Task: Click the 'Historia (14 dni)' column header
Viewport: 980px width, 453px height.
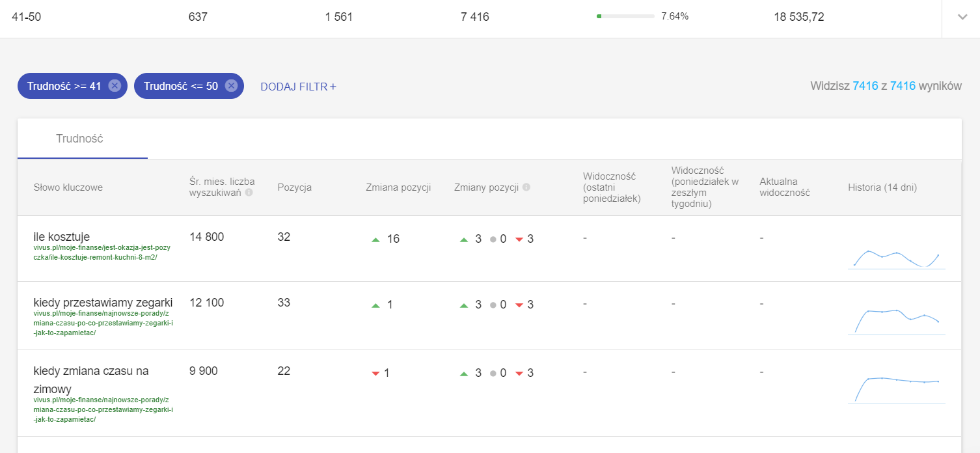Action: pos(882,187)
